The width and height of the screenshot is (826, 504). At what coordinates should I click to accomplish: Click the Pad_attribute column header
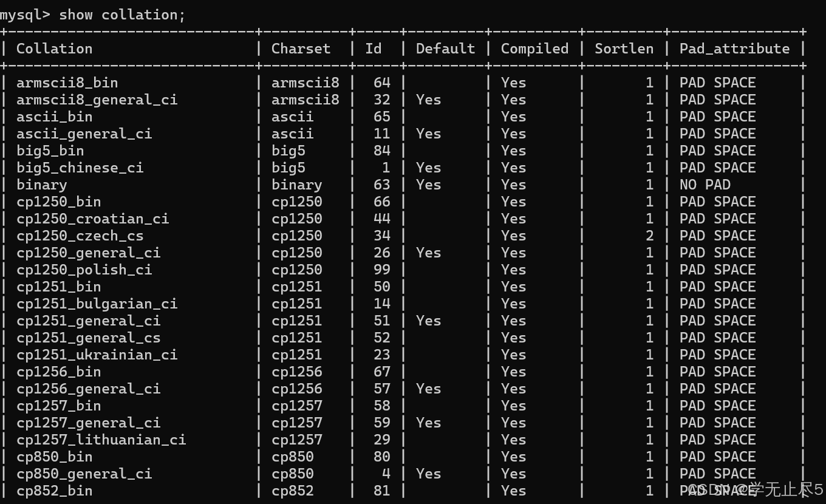734,49
